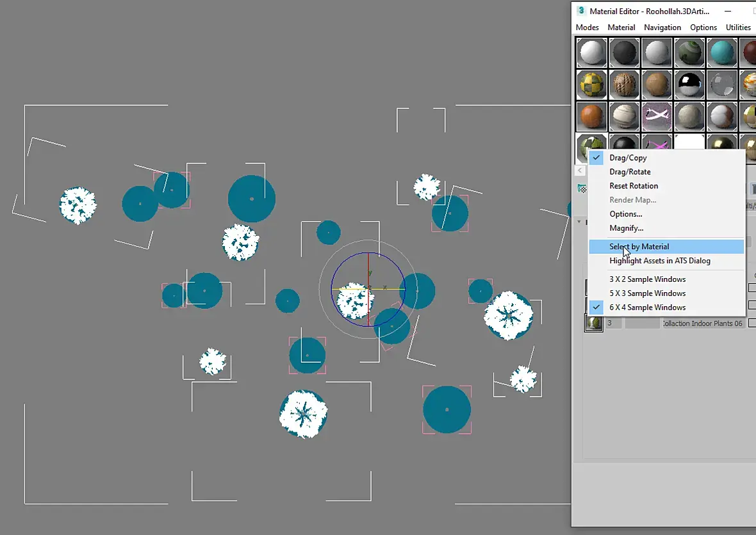756x535 pixels.
Task: Pick the yellow checkered material sample slot
Action: pyautogui.click(x=591, y=85)
